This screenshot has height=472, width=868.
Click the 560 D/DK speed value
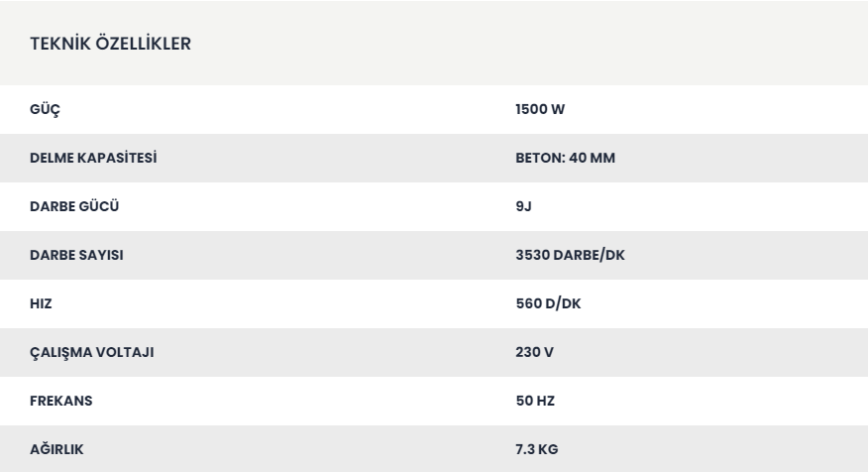pyautogui.click(x=548, y=303)
